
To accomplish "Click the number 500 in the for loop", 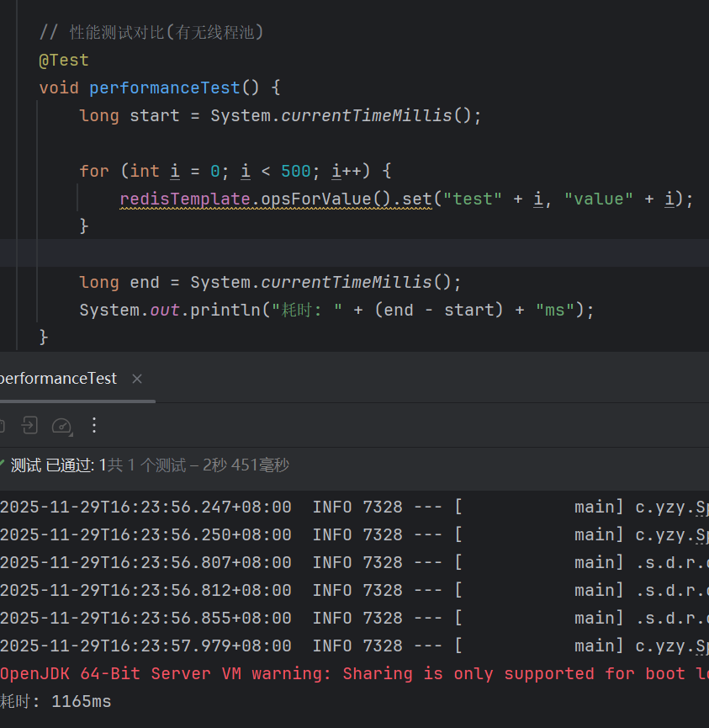I will (x=295, y=172).
